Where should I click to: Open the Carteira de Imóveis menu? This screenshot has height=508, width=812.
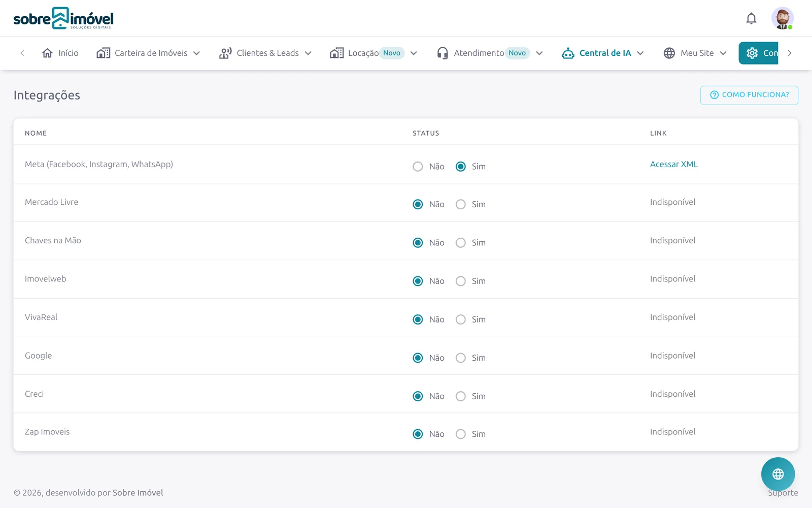coord(148,53)
